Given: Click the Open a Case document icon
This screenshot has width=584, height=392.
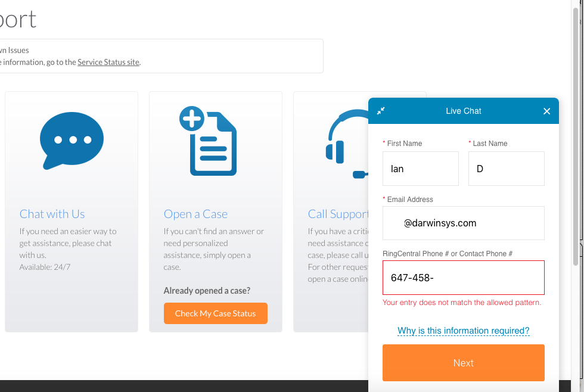Looking at the screenshot, I should (208, 141).
